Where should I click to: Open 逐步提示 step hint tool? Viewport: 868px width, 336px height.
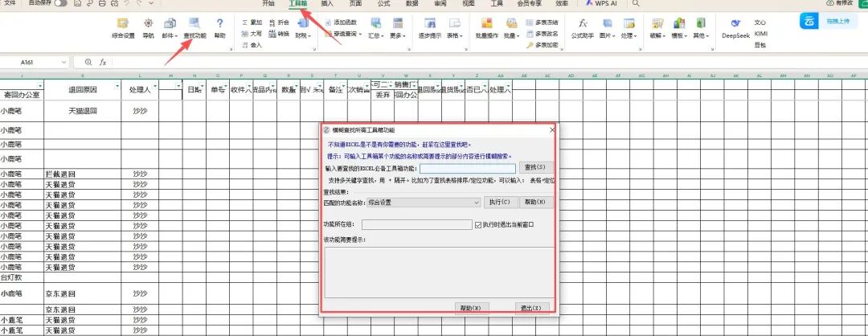point(429,27)
